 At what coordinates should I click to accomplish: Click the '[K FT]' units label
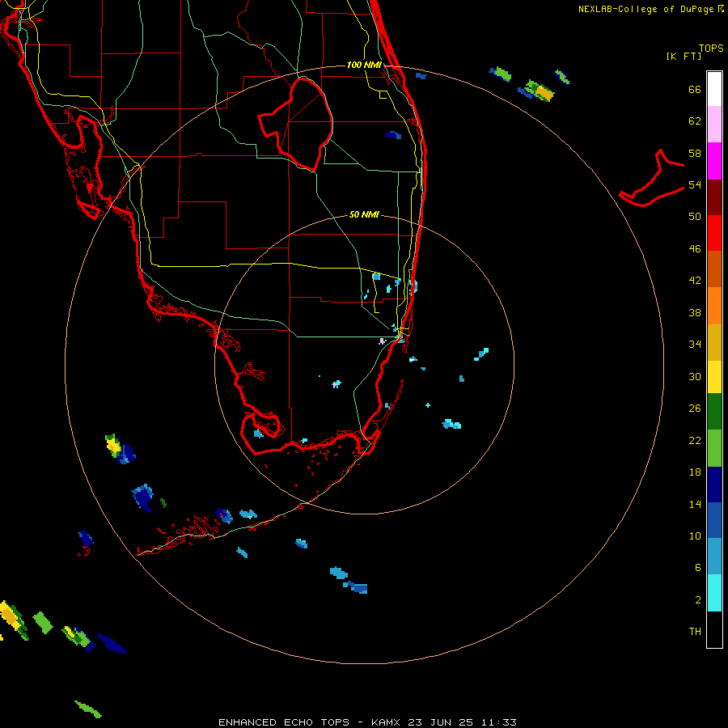click(x=684, y=56)
